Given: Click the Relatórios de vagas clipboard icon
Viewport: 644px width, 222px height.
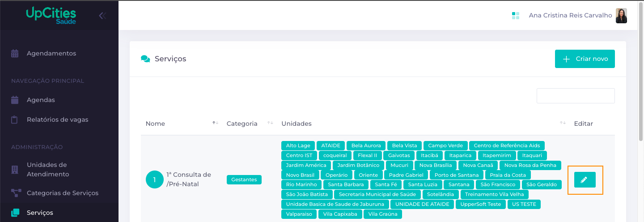Looking at the screenshot, I should pyautogui.click(x=15, y=120).
